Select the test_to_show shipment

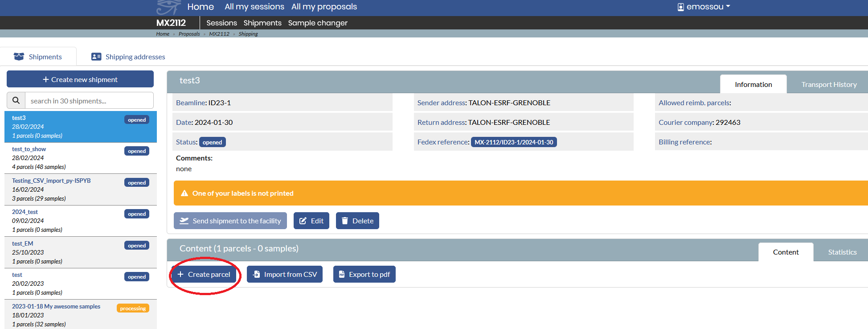29,149
